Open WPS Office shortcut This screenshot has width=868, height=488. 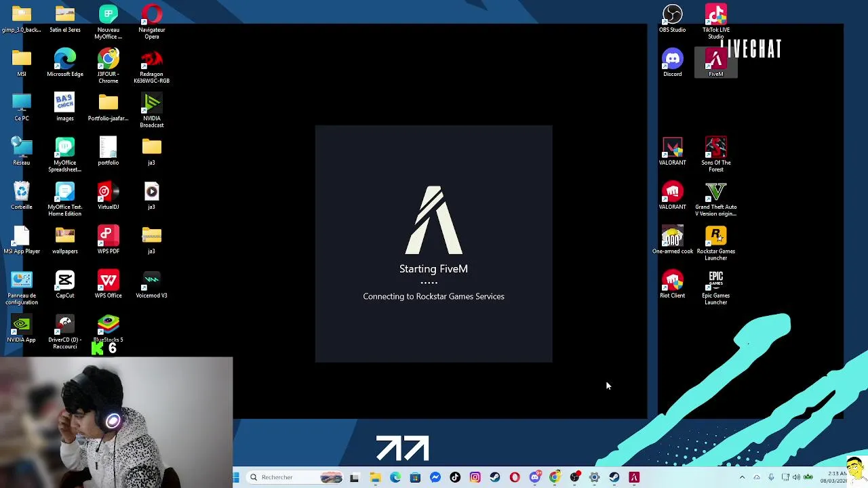(108, 284)
